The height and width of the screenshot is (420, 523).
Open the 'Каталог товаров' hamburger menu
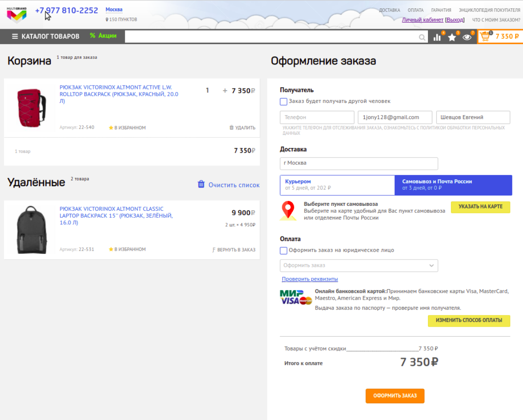(15, 37)
